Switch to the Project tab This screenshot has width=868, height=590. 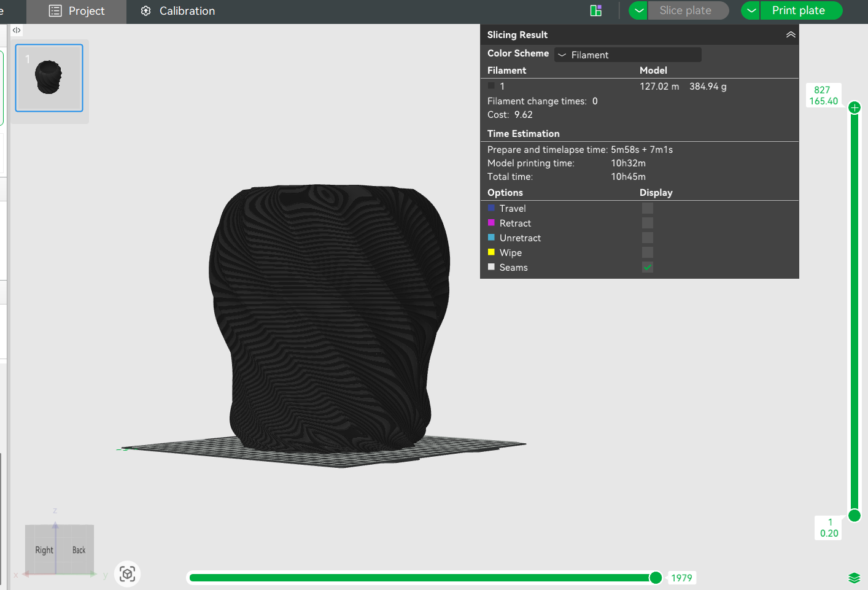coord(77,11)
